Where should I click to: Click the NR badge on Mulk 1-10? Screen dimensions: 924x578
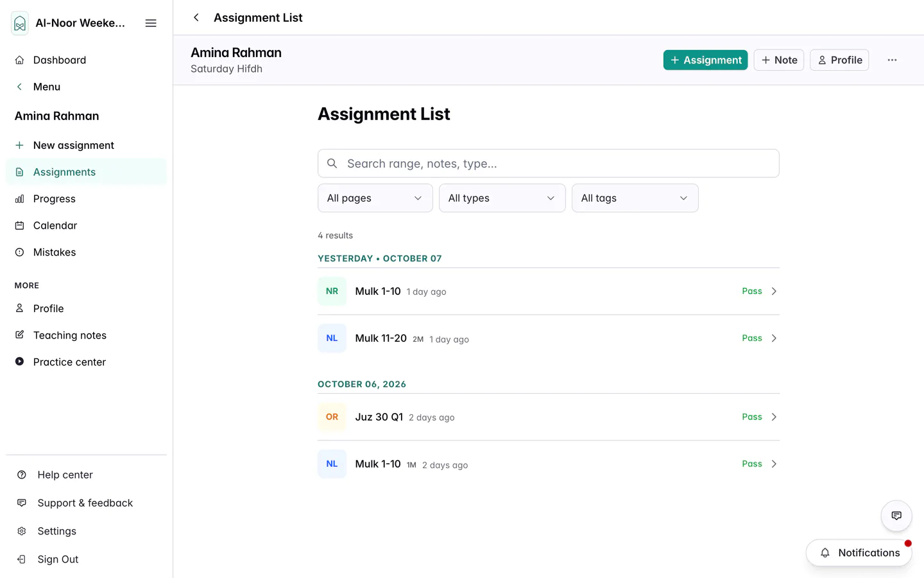pyautogui.click(x=332, y=291)
